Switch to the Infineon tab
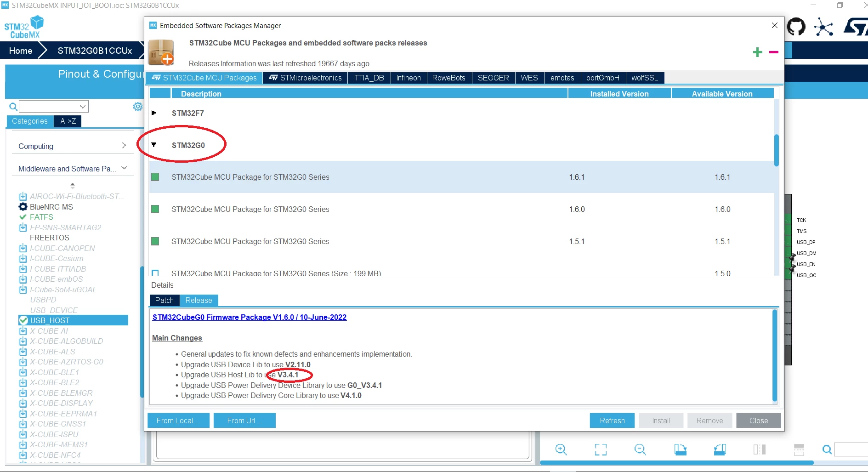The width and height of the screenshot is (868, 472). (x=408, y=78)
